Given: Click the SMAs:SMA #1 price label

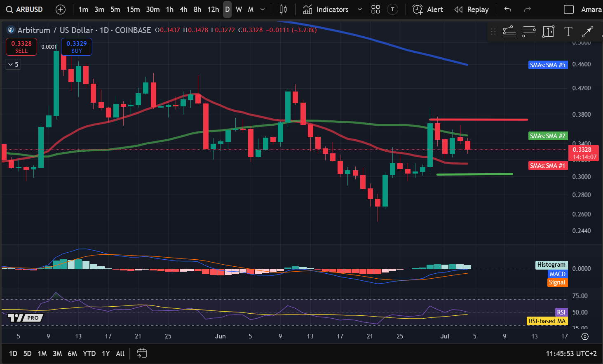Looking at the screenshot, I should click(548, 165).
